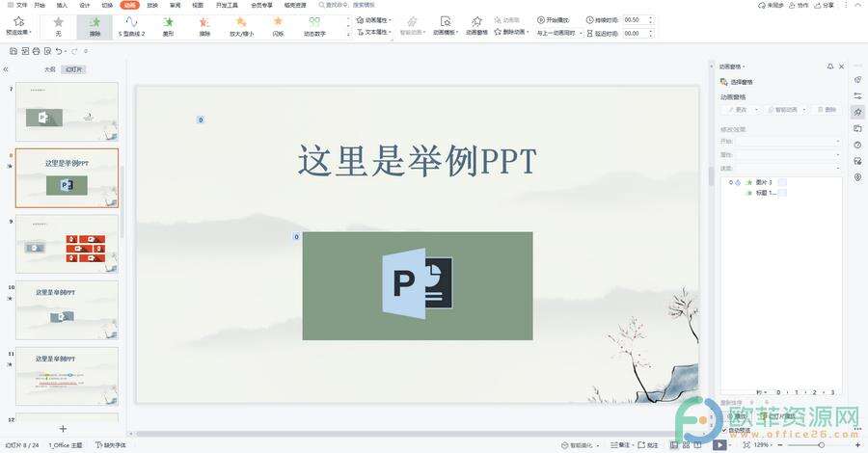Open the 动画模板 animation template button
The height and width of the screenshot is (453, 868).
coord(445,26)
